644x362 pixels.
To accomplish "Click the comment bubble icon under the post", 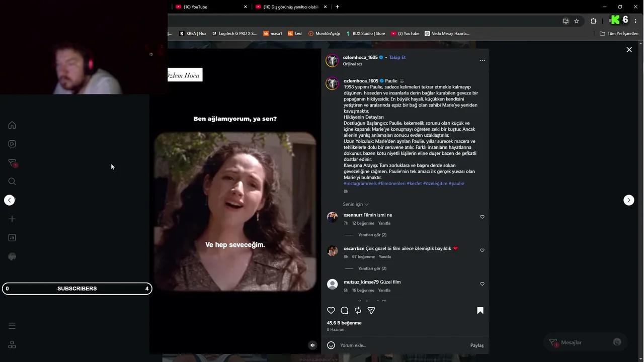I will (x=345, y=311).
